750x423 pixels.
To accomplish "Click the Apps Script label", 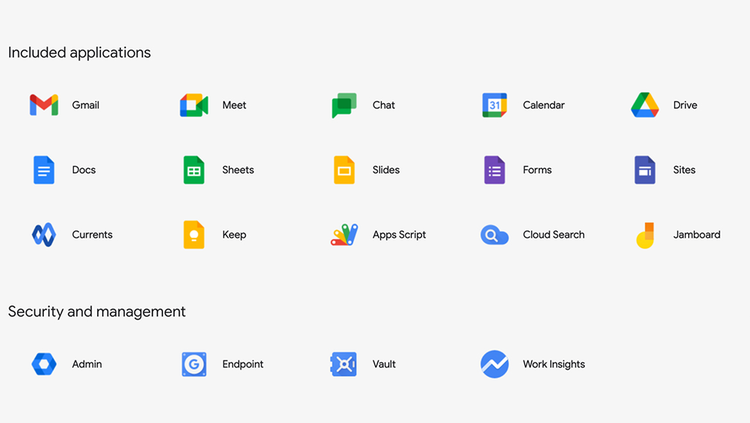I will (x=399, y=235).
